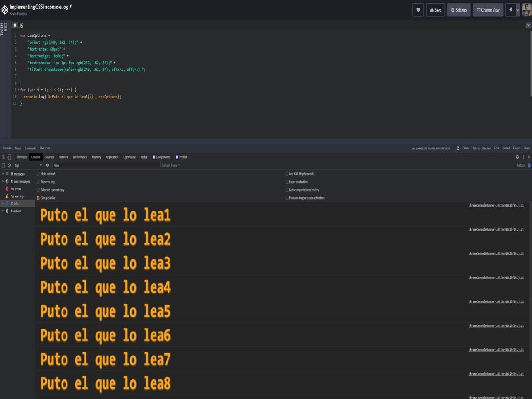Viewport: 532px width, 399px height.
Task: Click the Change View button
Action: 488,10
